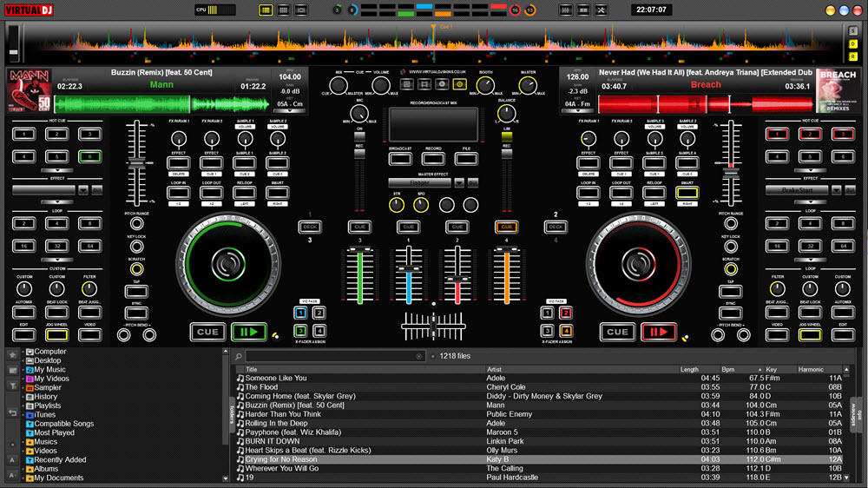The image size is (868, 488).
Task: Play/pause the left deck (green button)
Action: (x=248, y=332)
